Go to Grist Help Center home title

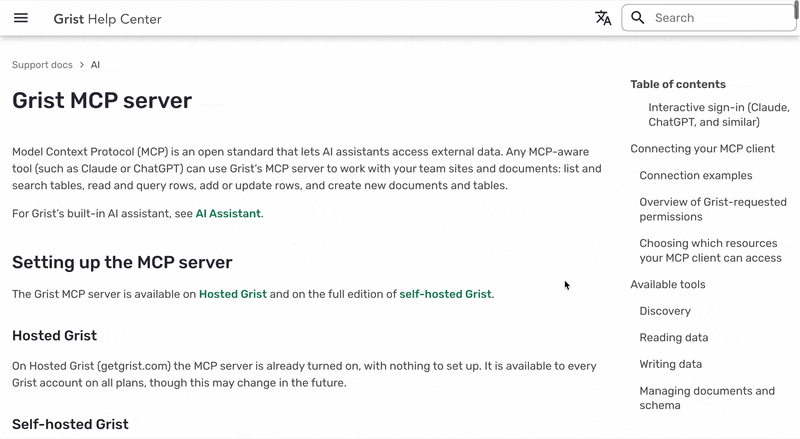(107, 19)
